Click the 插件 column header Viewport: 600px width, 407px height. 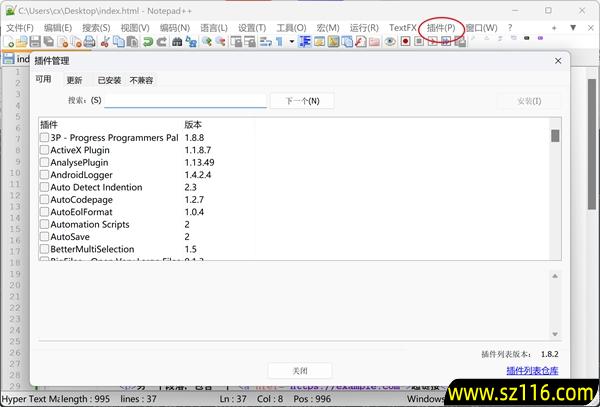click(49, 124)
